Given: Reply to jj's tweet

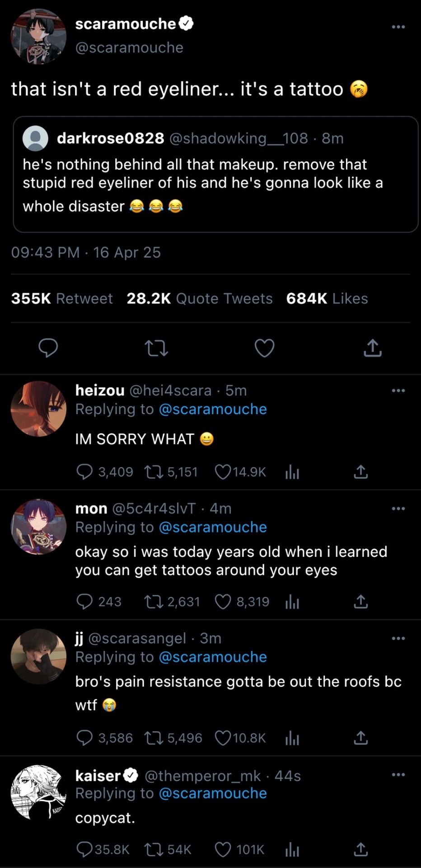Looking at the screenshot, I should click(x=84, y=738).
